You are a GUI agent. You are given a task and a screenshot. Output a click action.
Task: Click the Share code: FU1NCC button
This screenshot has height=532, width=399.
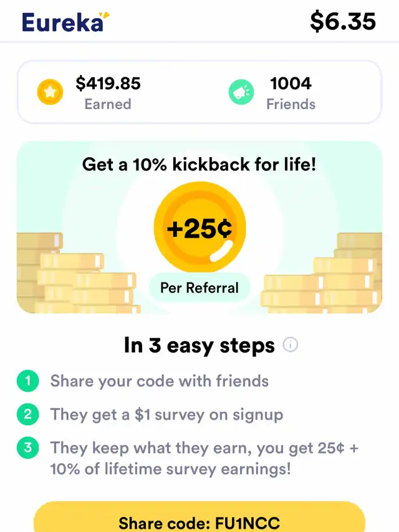coord(199,517)
